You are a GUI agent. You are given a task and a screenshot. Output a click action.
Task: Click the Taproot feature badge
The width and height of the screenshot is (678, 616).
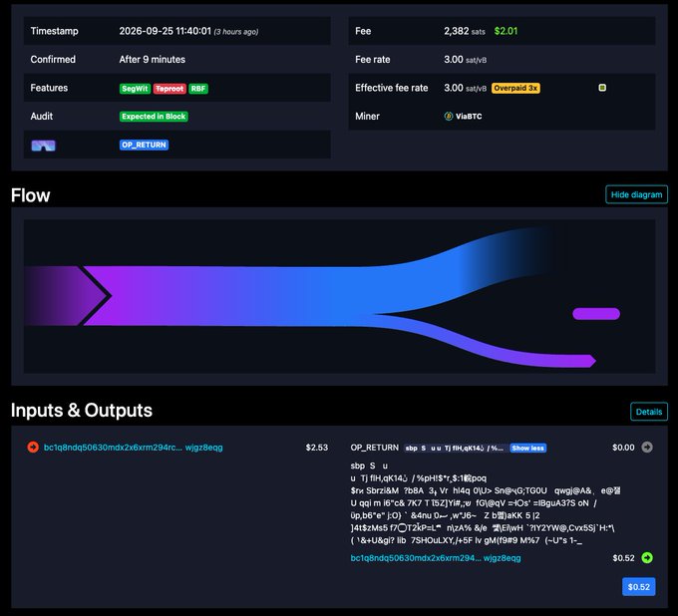[169, 89]
